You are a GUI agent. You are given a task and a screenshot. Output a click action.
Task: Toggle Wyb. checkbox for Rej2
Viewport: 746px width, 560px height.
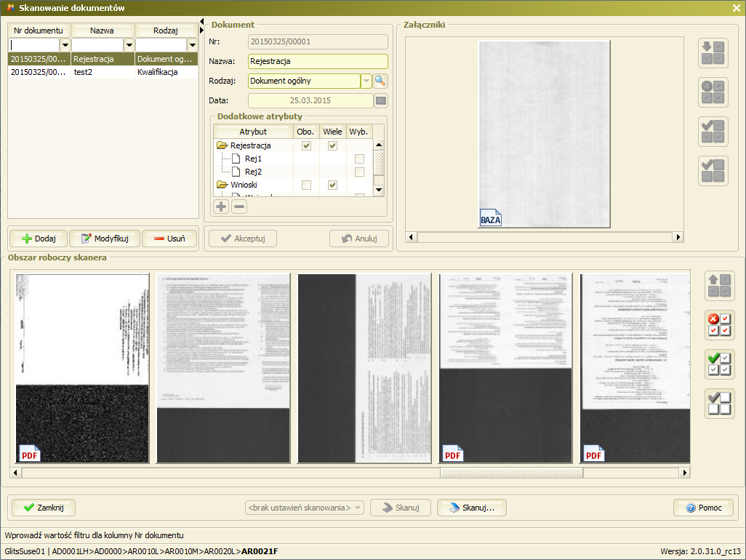coord(359,172)
